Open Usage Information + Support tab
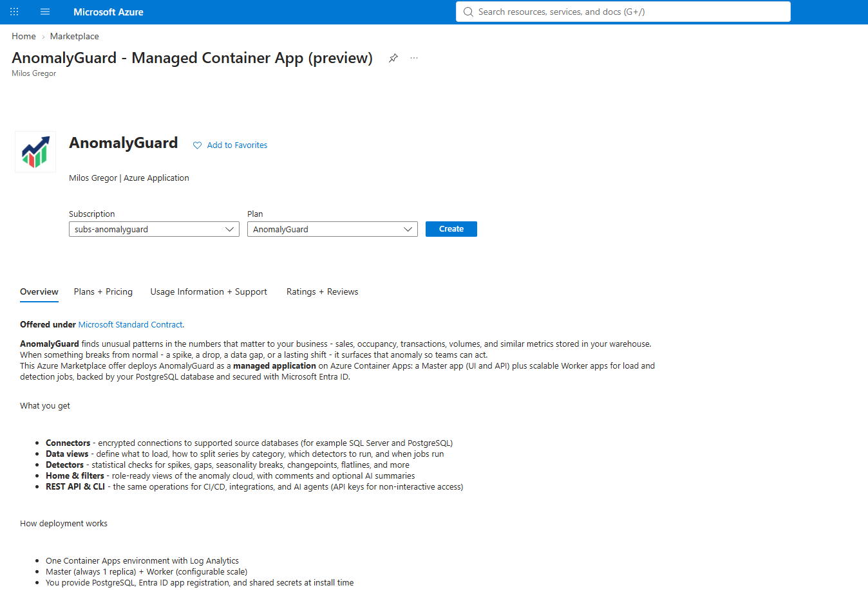868x590 pixels. tap(209, 291)
